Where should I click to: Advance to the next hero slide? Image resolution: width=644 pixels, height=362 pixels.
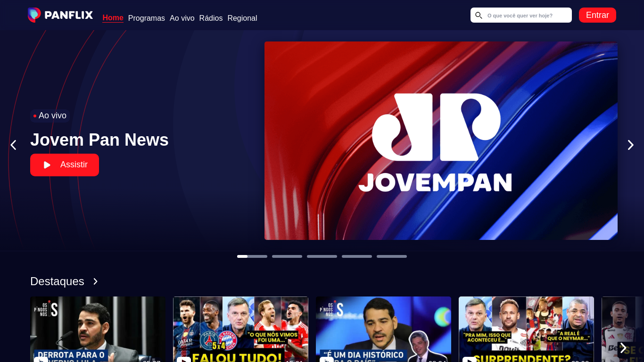click(630, 145)
